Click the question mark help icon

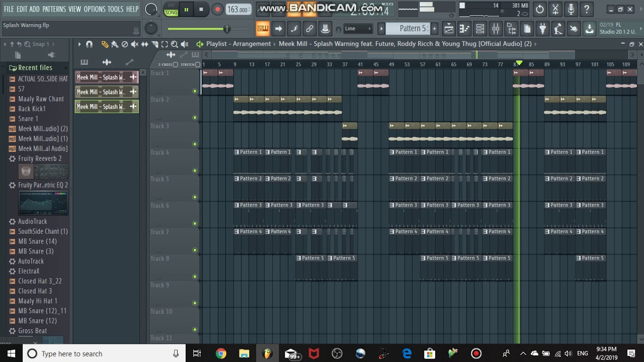587,9
